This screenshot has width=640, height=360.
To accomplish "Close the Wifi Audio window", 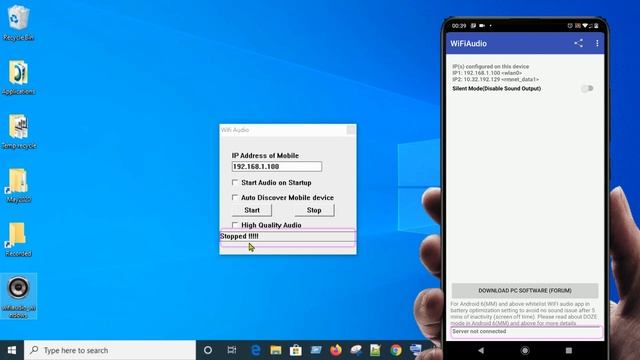I will click(351, 130).
